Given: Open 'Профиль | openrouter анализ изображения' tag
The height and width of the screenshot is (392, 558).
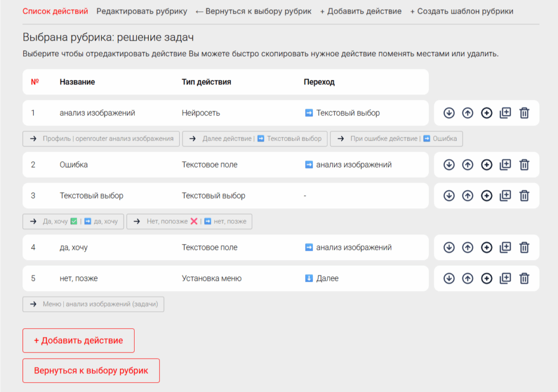Looking at the screenshot, I should [x=101, y=139].
